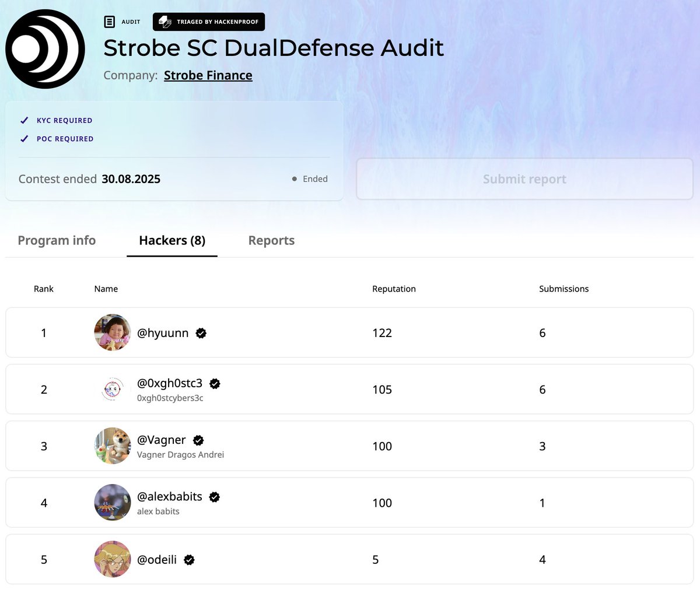Image resolution: width=700 pixels, height=589 pixels.
Task: Click the verified badge beside @alexbabits
Action: click(x=215, y=497)
